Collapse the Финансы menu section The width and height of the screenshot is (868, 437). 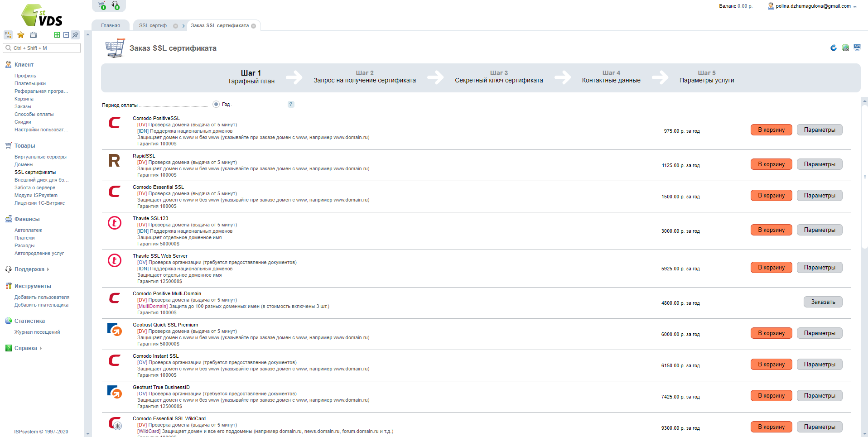[27, 219]
